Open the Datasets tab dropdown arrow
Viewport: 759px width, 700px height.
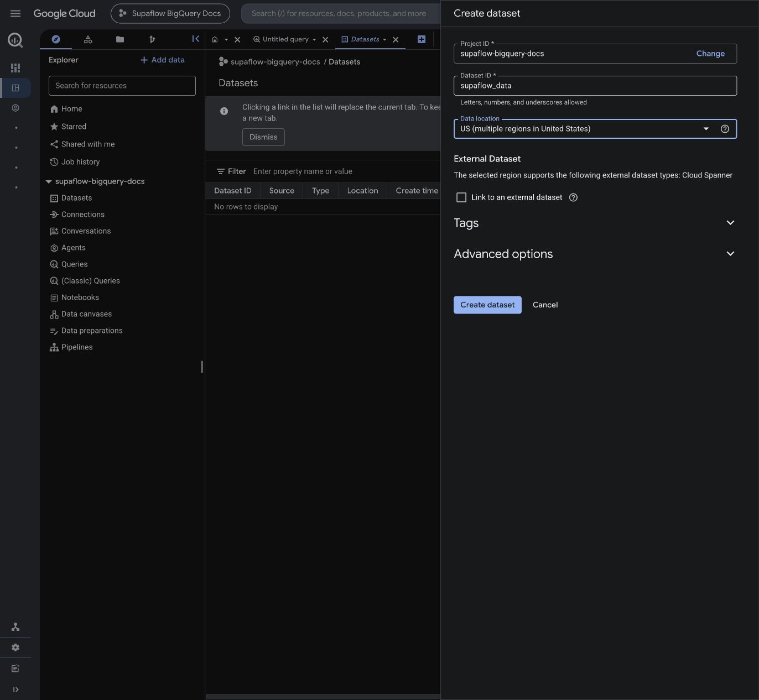point(384,40)
